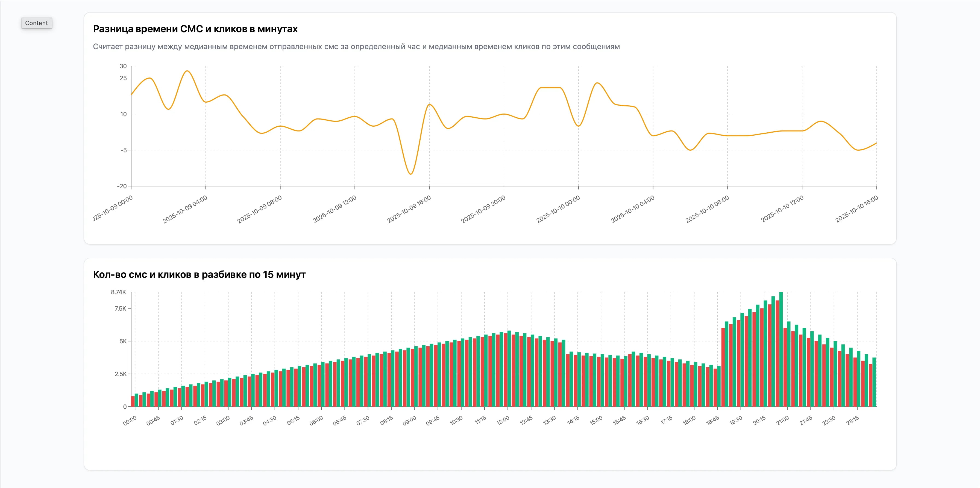
Task: Click the 2025-10-10 12:00 x-axis label
Action: click(x=782, y=209)
